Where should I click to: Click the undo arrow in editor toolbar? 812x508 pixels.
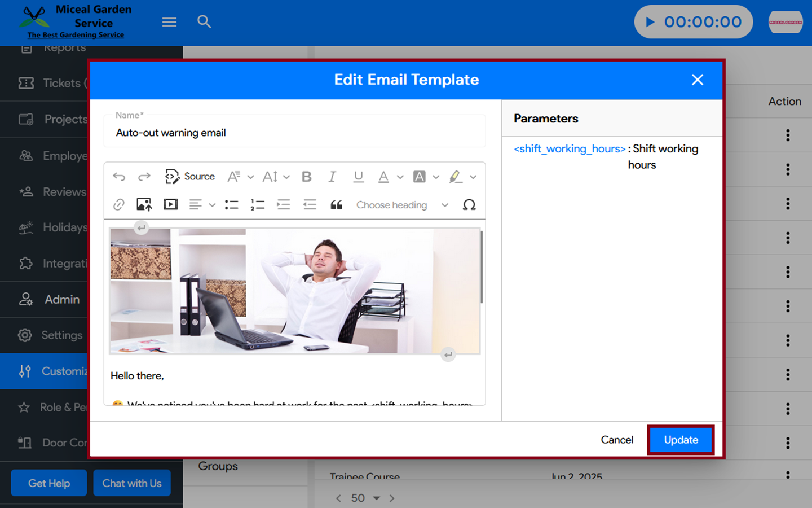click(x=119, y=177)
